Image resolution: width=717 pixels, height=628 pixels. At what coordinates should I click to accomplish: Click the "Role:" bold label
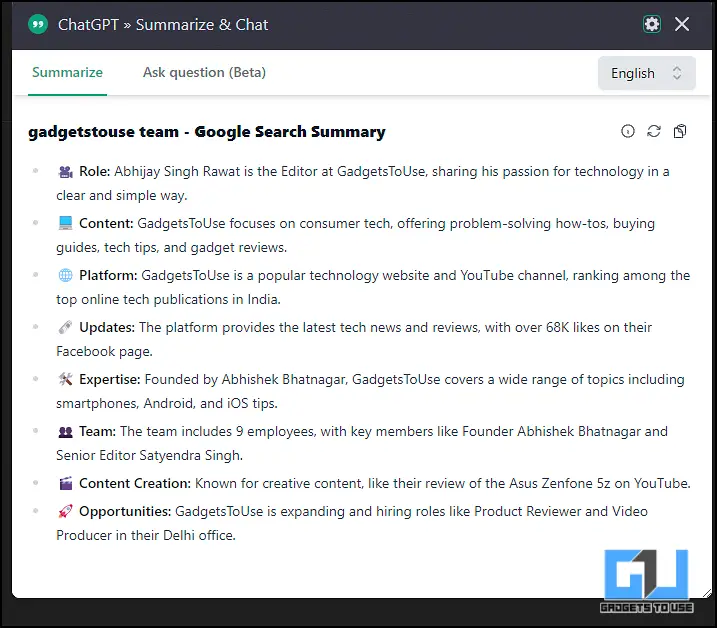pos(95,172)
